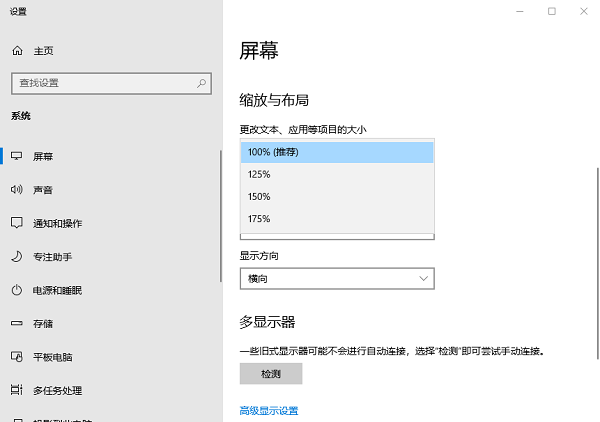Select the 屏幕 display icon in sidebar
The image size is (600, 422).
pos(16,156)
